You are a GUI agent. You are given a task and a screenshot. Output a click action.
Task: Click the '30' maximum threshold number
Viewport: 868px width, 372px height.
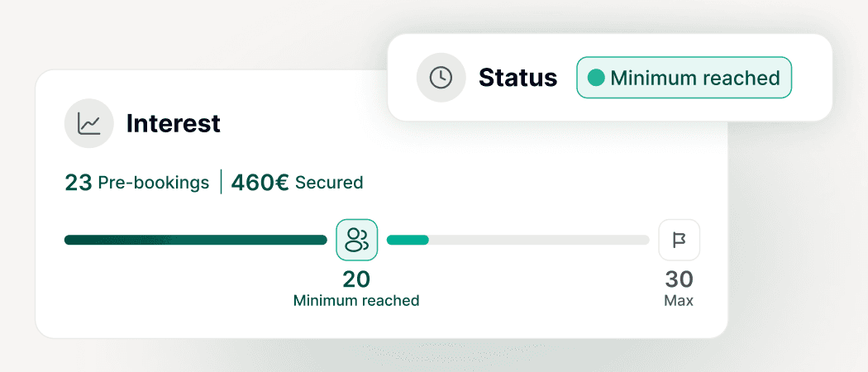[x=679, y=279]
